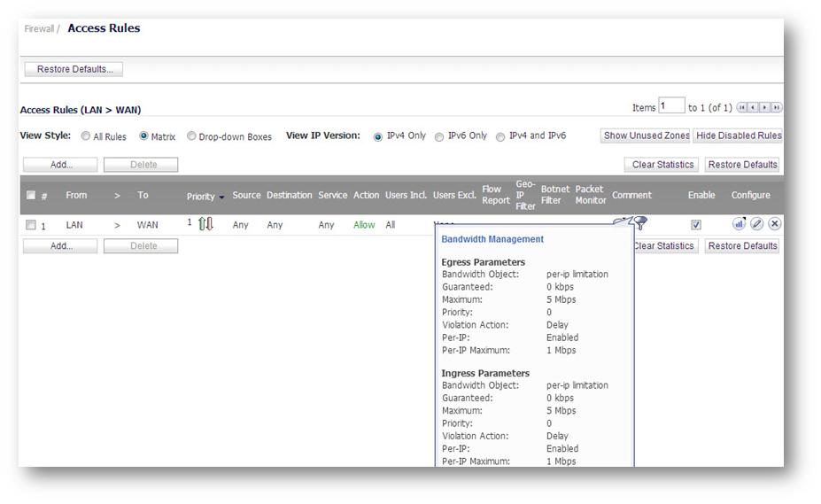Click the Firewall breadcrumb link
Viewport: 821px width, 504px height.
pyautogui.click(x=39, y=28)
